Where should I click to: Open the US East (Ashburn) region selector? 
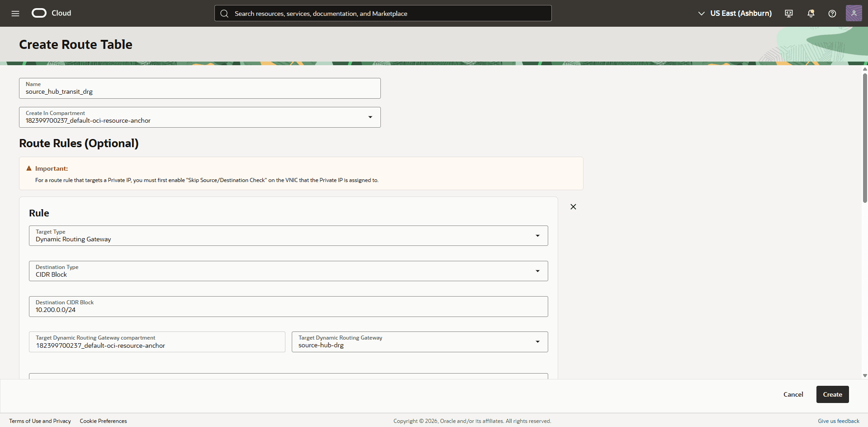735,14
